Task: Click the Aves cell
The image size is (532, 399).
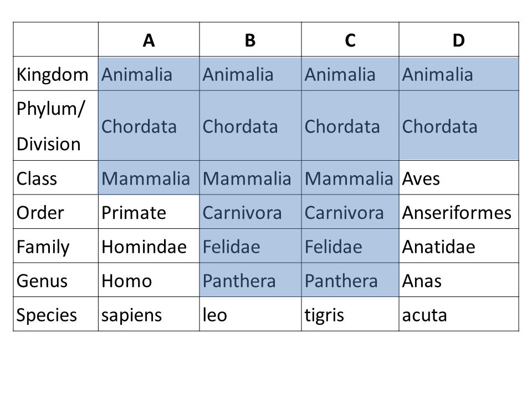Action: (x=459, y=177)
